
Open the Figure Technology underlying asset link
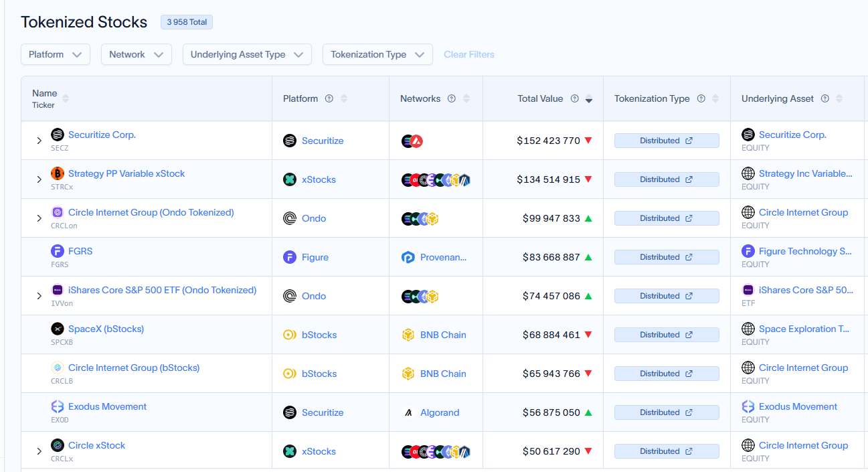pyautogui.click(x=805, y=251)
